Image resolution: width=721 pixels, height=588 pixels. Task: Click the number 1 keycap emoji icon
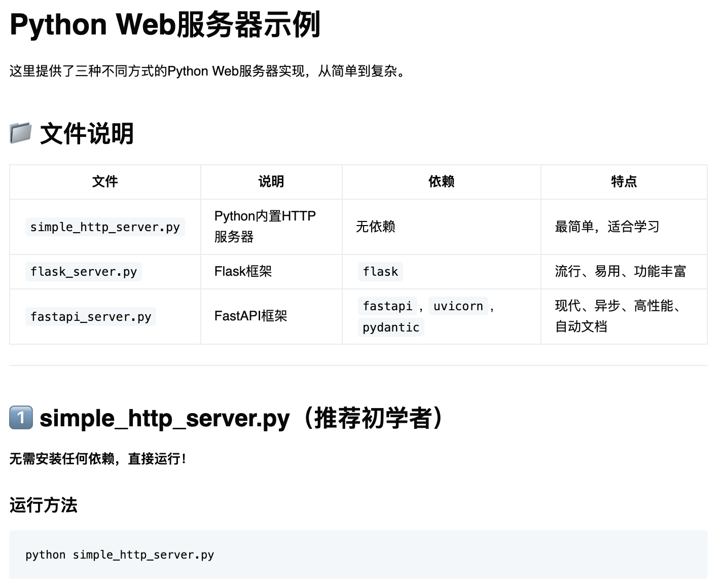coord(21,418)
